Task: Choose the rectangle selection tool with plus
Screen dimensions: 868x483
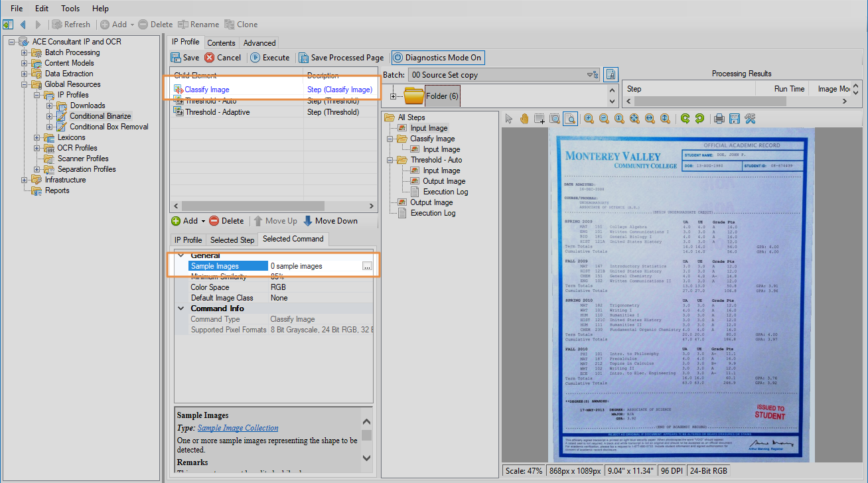Action: (x=540, y=119)
